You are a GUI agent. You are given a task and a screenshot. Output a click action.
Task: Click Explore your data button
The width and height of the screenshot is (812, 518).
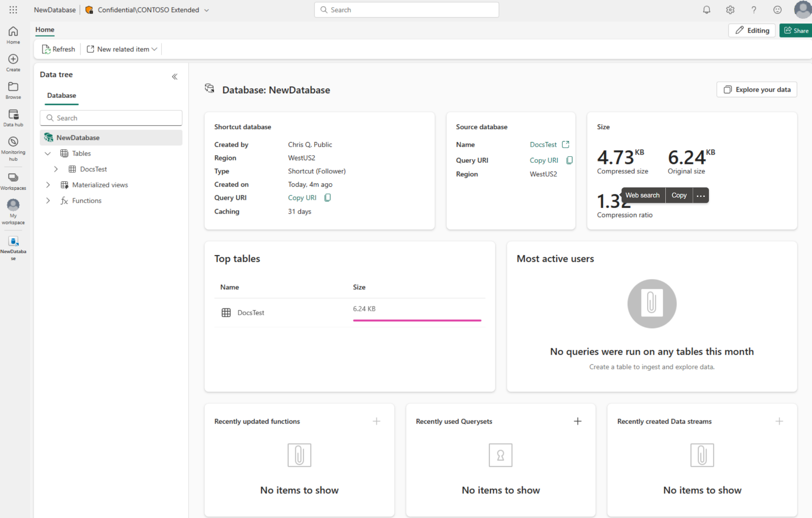pyautogui.click(x=757, y=89)
